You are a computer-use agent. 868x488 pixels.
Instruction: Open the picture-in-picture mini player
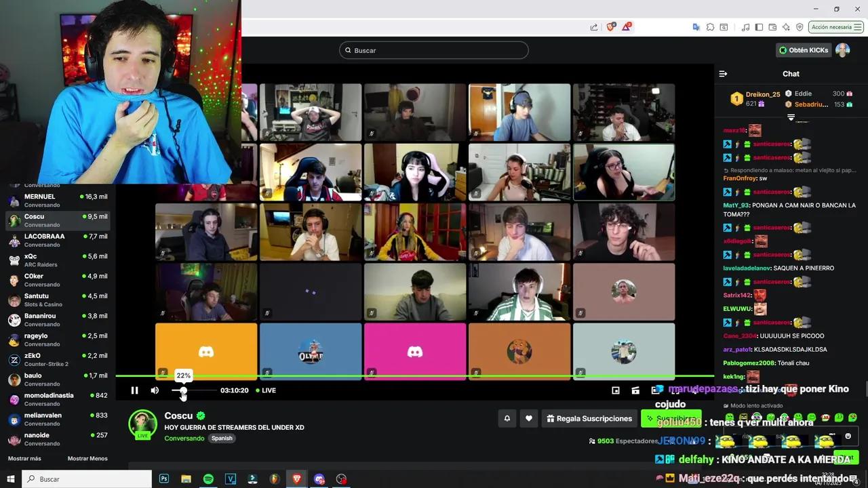[x=615, y=390]
